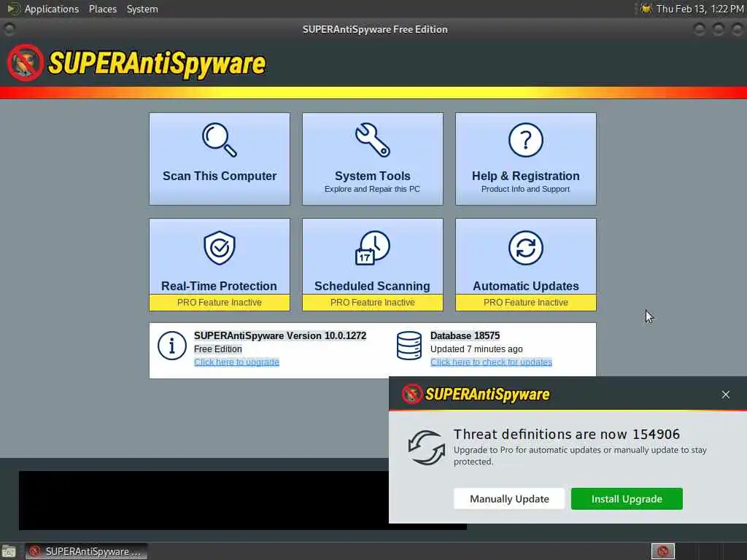Click the circular arrows Automatic Updates icon
Image resolution: width=747 pixels, height=560 pixels.
(x=525, y=248)
